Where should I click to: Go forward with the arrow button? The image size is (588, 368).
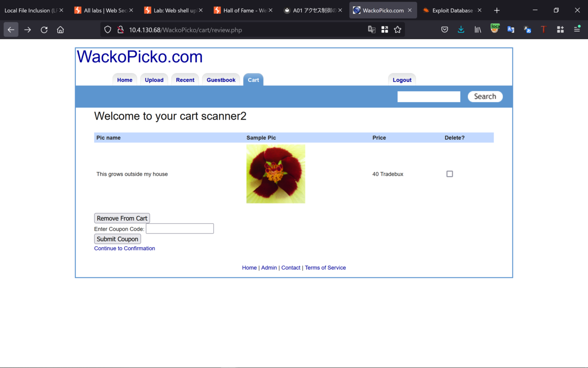click(x=27, y=30)
